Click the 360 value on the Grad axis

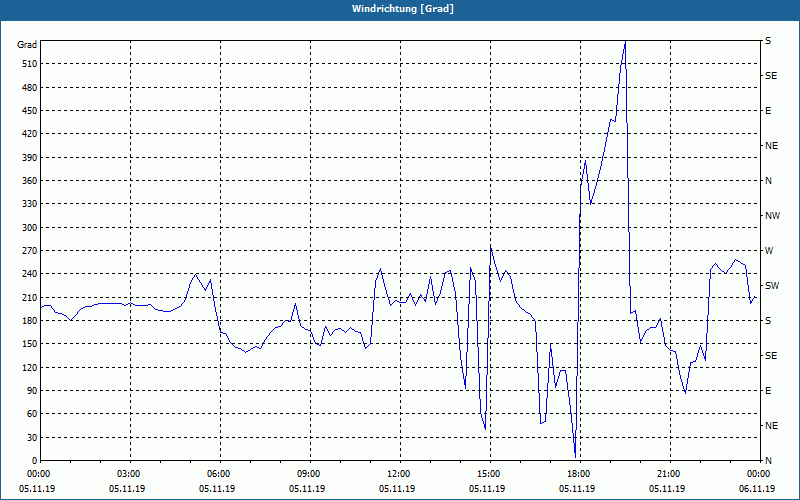30,181
